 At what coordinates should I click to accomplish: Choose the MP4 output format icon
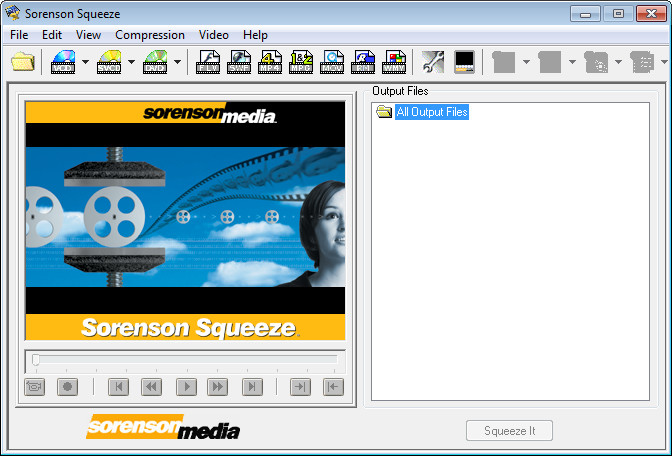click(271, 62)
